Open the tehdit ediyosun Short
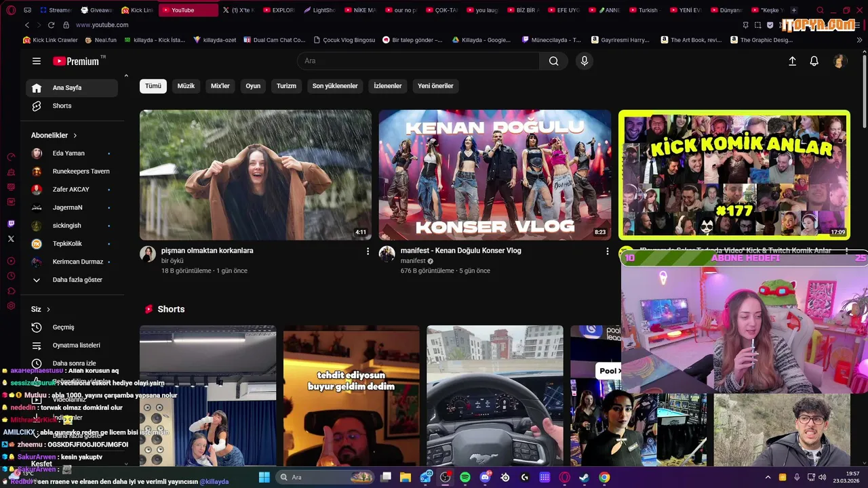This screenshot has height=488, width=868. (351, 396)
